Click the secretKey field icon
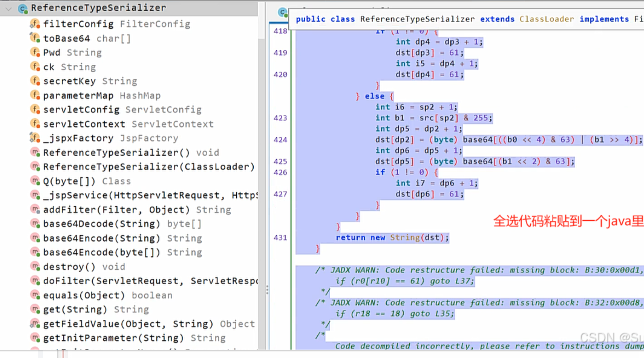 pos(35,81)
